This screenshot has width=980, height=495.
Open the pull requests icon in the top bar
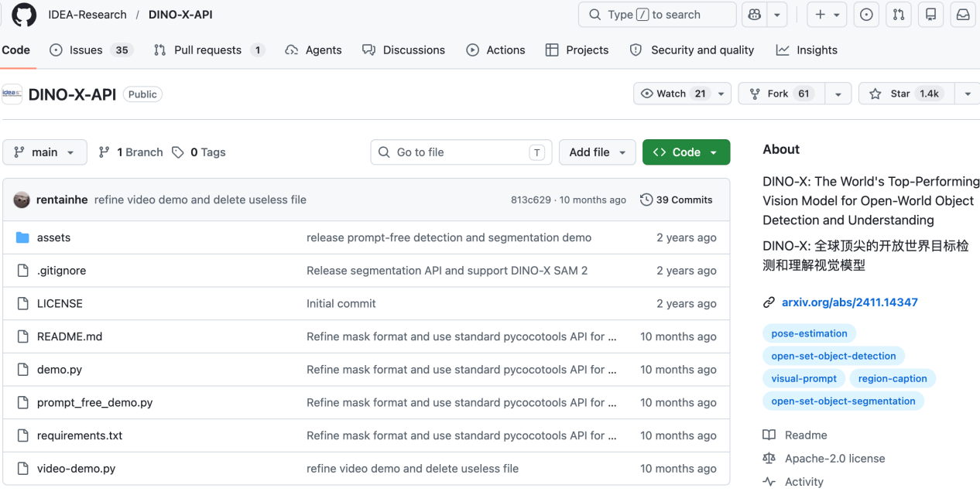[899, 15]
